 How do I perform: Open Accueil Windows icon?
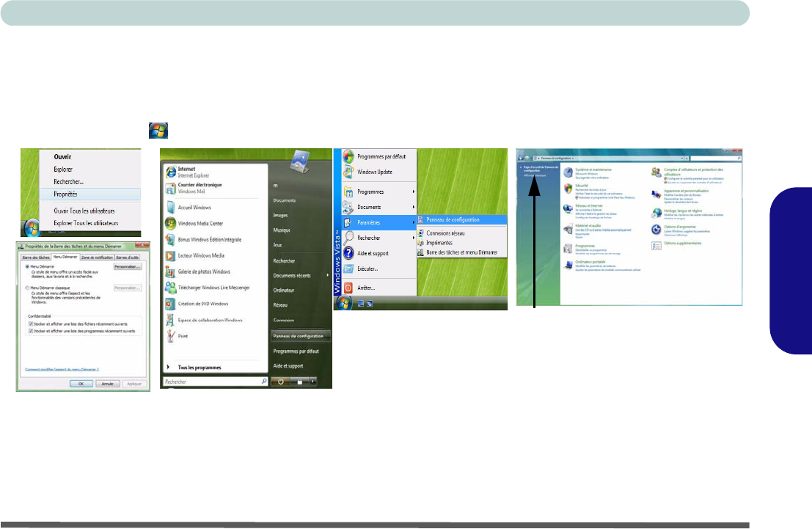click(171, 207)
